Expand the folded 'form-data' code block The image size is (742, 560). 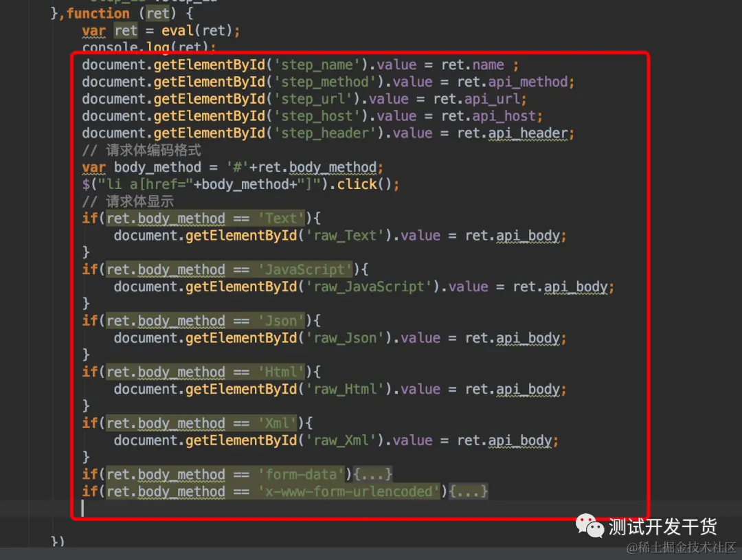click(x=373, y=474)
